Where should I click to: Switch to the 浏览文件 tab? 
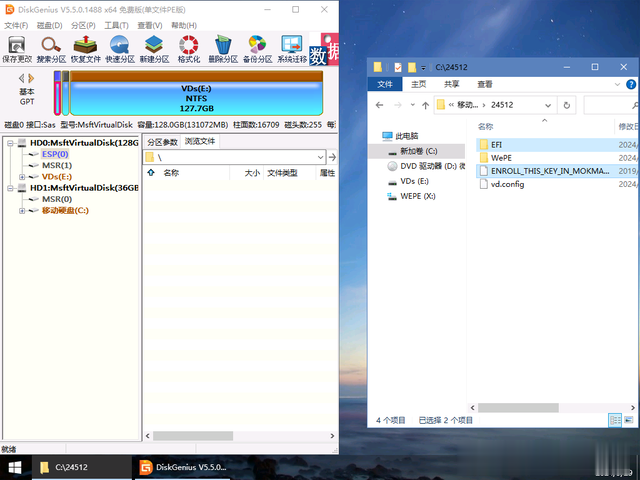click(x=200, y=141)
